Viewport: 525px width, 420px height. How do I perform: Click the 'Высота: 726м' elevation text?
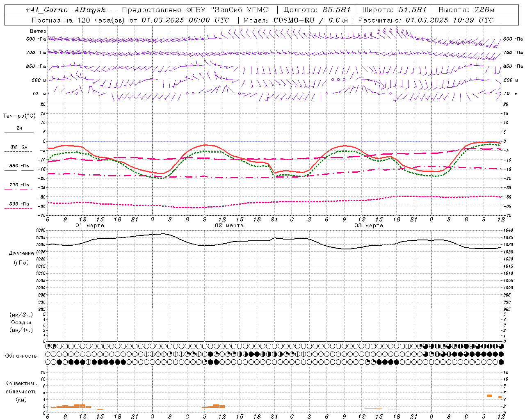click(x=466, y=10)
